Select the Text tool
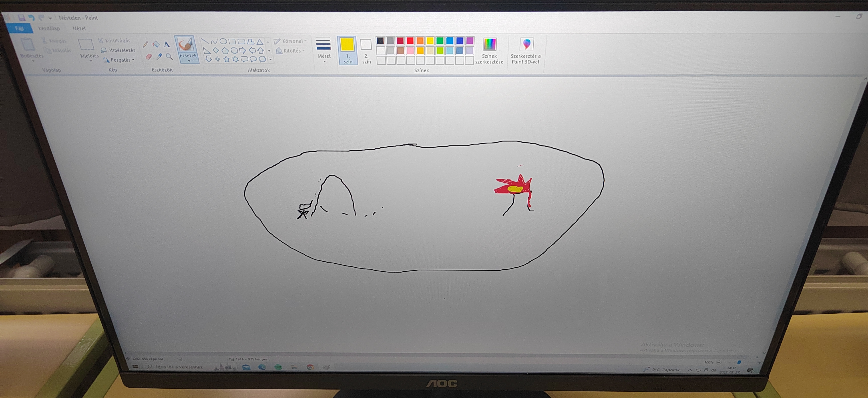This screenshot has height=398, width=868. [x=167, y=44]
